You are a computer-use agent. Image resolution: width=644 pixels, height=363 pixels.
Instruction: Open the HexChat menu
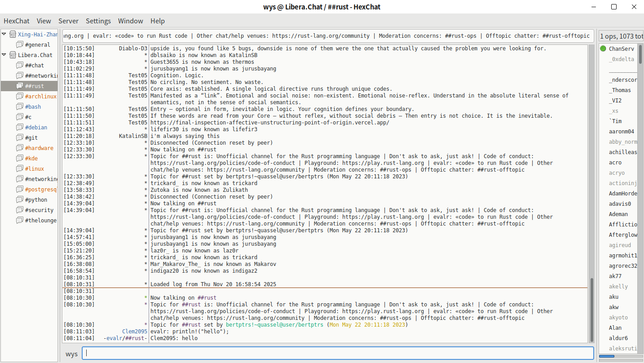click(17, 21)
